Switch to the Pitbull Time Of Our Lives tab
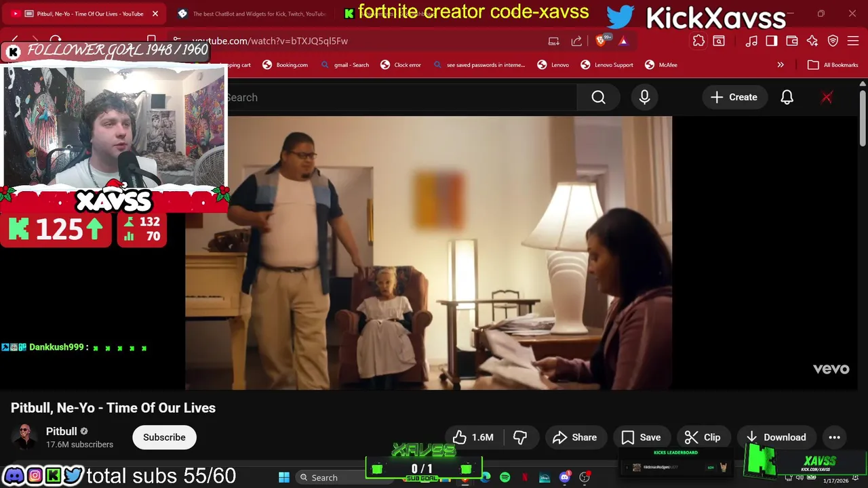The width and height of the screenshot is (868, 488). 85,14
